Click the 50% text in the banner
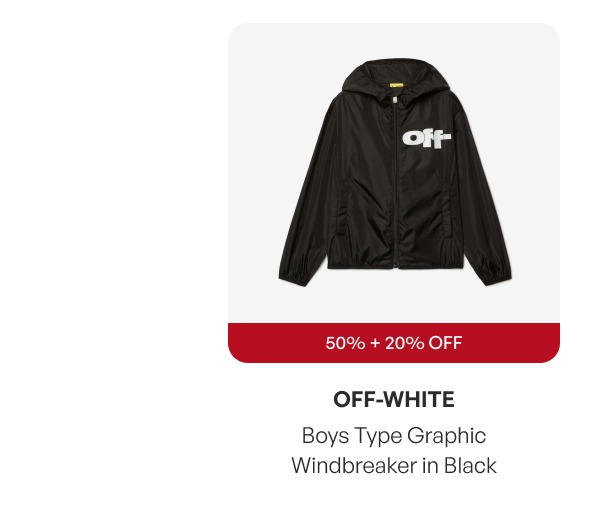This screenshot has width=600, height=520. click(345, 343)
